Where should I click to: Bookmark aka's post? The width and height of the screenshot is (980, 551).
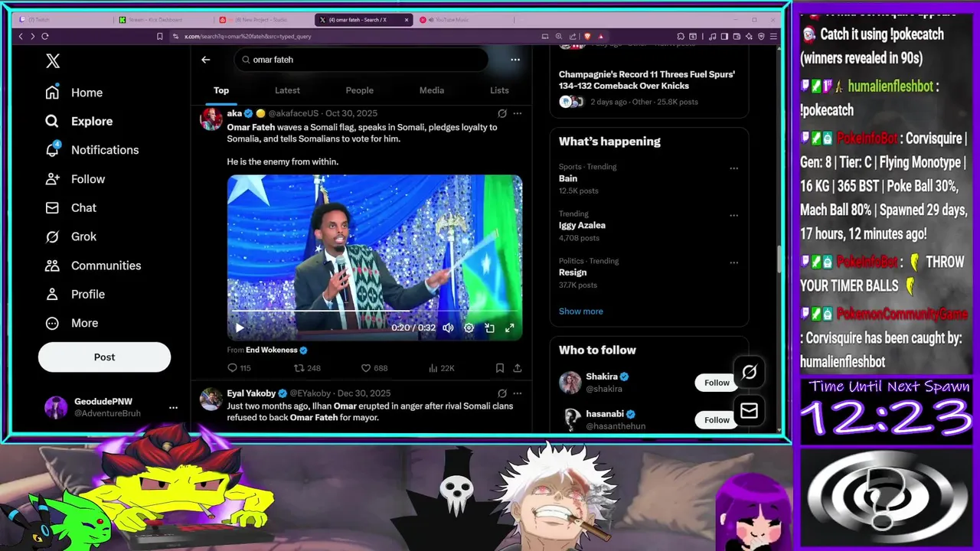click(x=500, y=368)
